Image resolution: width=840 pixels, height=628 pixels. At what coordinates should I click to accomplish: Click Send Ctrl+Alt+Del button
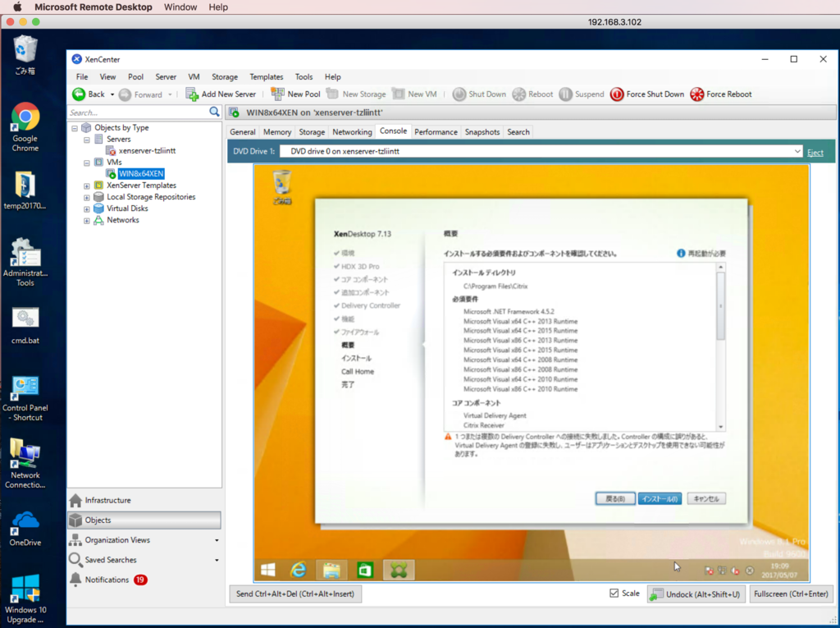[295, 594]
